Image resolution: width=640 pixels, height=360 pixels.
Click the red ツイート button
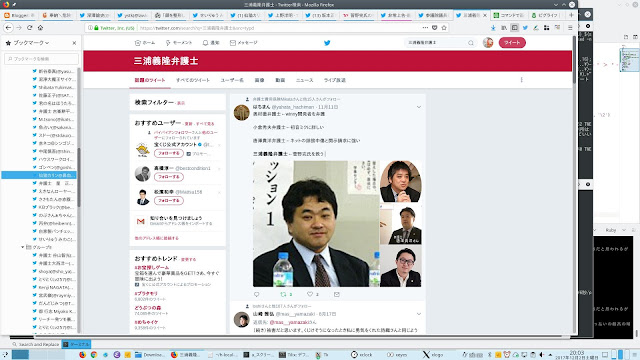512,42
